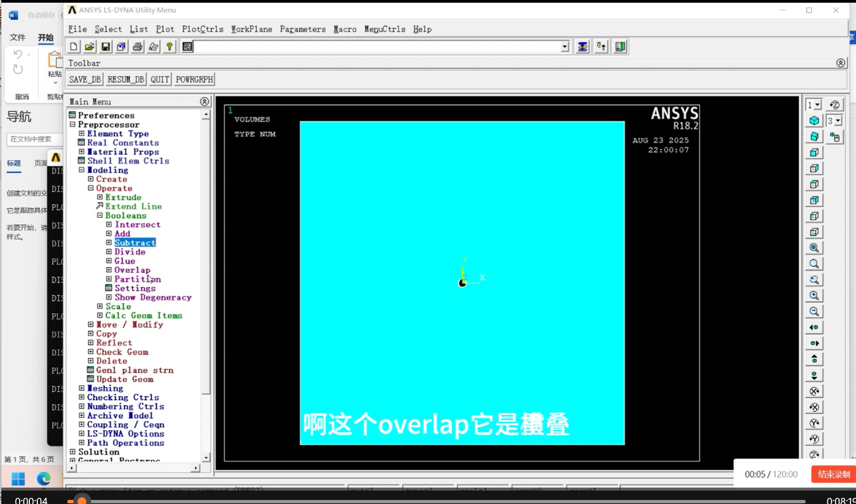Select the Front view icon

(814, 153)
